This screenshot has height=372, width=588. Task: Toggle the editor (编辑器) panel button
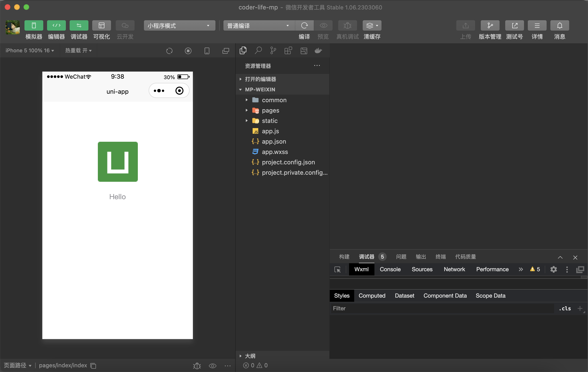pos(56,25)
